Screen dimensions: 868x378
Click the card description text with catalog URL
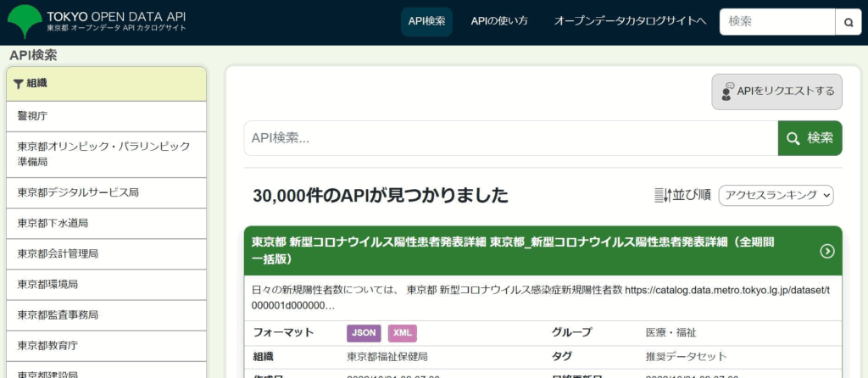[x=540, y=297]
